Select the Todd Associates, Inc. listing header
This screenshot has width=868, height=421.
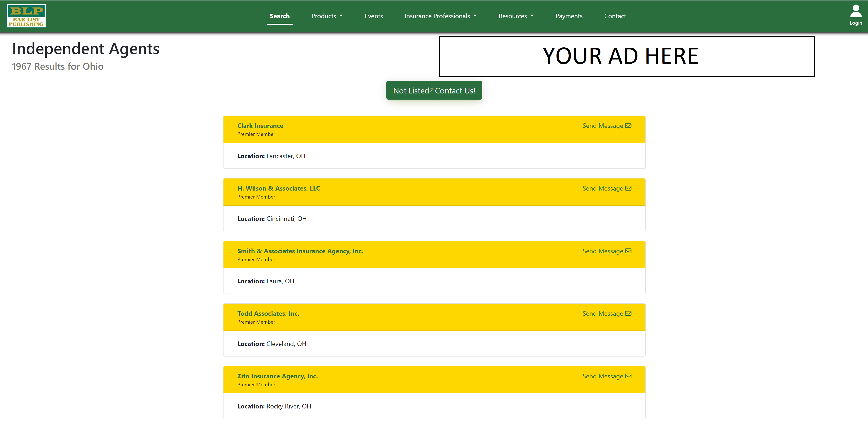pos(268,313)
